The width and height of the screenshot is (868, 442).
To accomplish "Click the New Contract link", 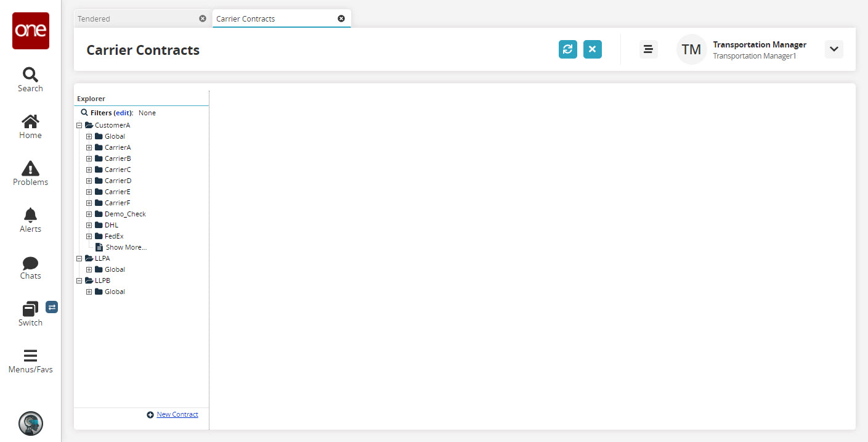I will click(177, 414).
